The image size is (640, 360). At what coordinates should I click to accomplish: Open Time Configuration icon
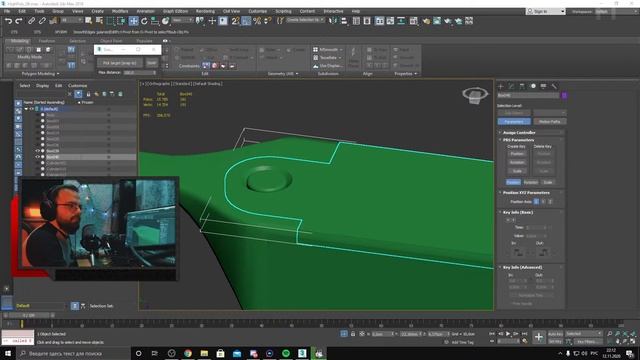[x=524, y=341]
